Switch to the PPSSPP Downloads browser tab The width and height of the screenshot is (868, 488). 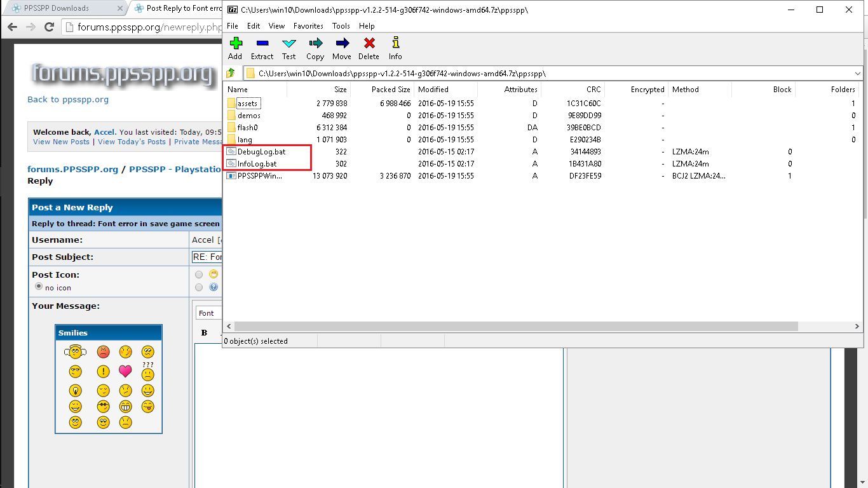(56, 8)
